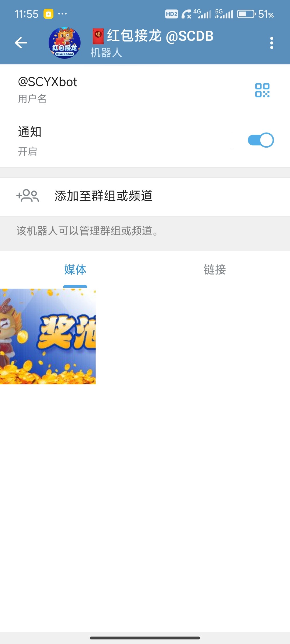Switch to the 链接 tab
This screenshot has width=290, height=644.
(x=215, y=270)
